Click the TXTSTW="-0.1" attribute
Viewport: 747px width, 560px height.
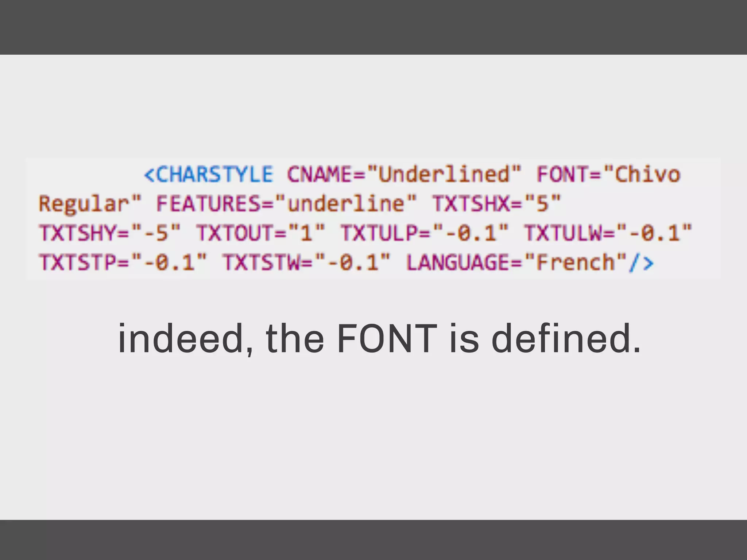pos(306,262)
